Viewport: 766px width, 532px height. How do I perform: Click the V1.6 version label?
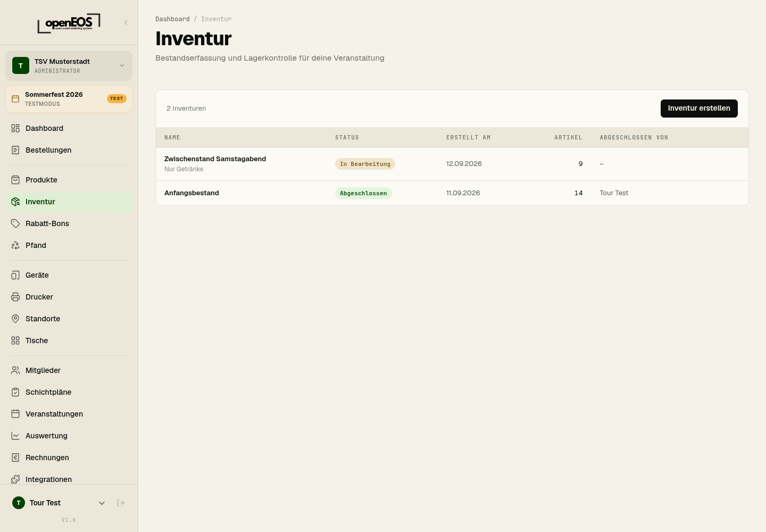tap(69, 520)
